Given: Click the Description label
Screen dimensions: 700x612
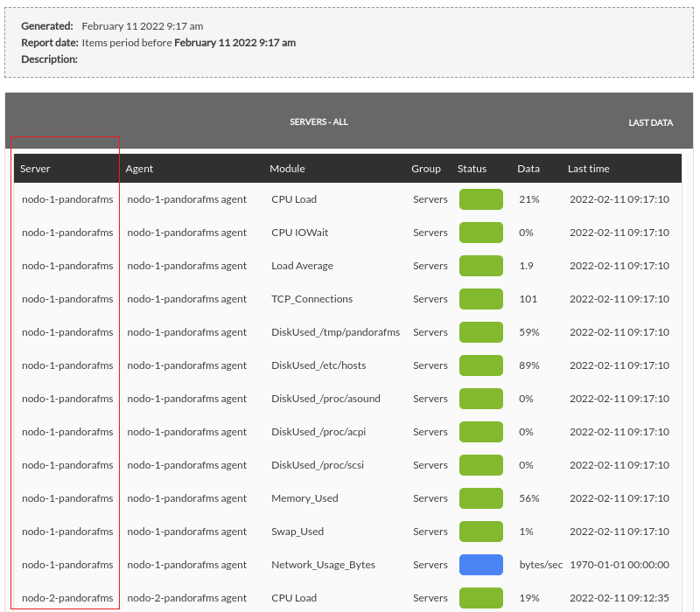Looking at the screenshot, I should click(x=49, y=59).
